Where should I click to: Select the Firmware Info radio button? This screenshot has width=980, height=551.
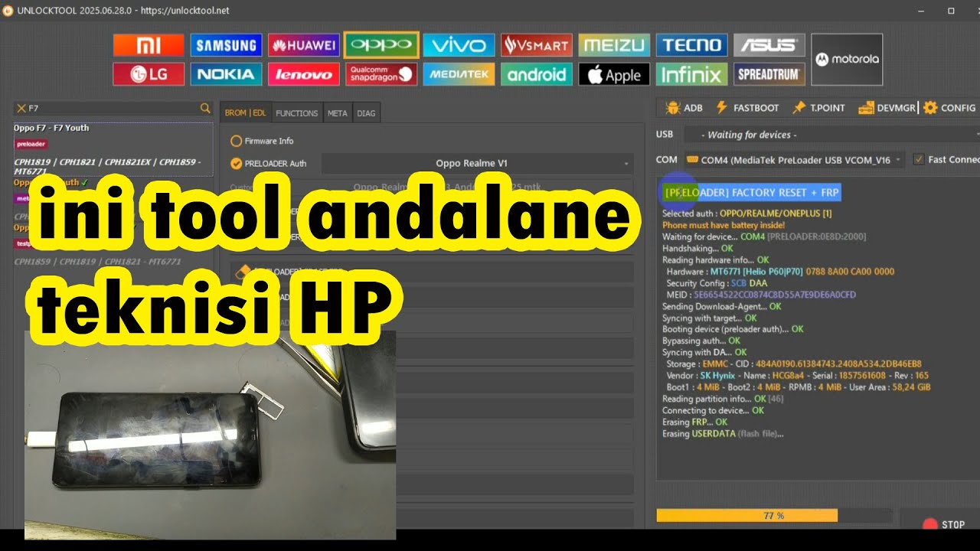[237, 141]
